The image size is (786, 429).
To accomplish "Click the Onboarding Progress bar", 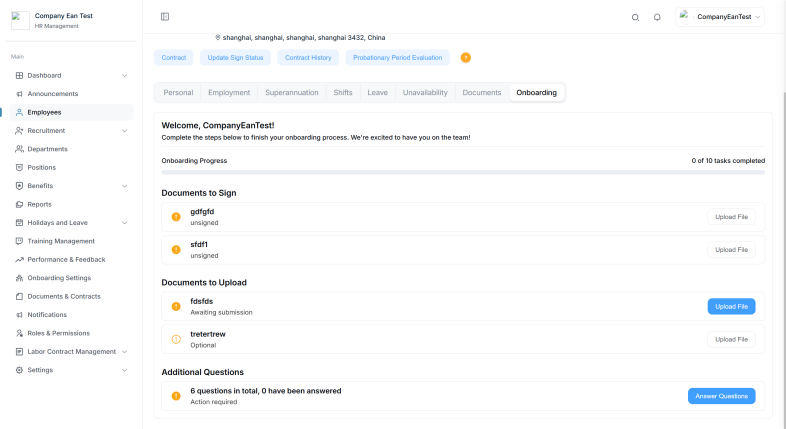I will pos(463,173).
